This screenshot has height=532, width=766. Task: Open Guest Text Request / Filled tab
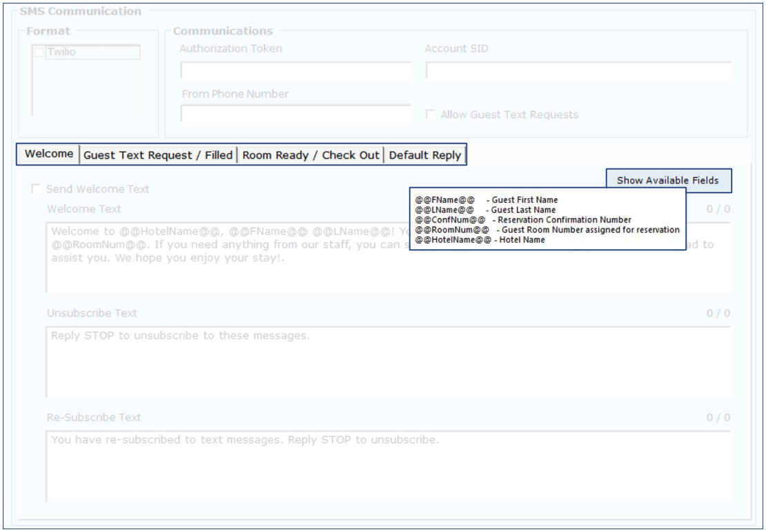click(x=158, y=155)
